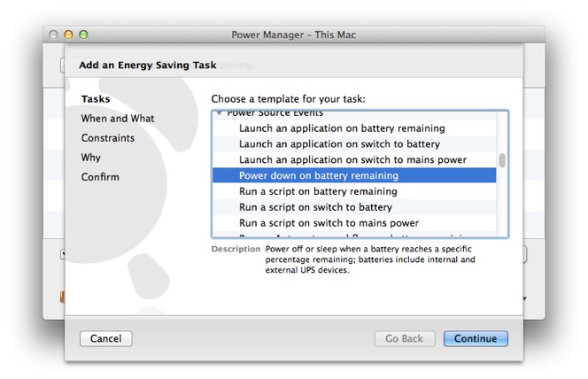Select Power down on battery remaining template
Screen dimensions: 588x379
[354, 175]
